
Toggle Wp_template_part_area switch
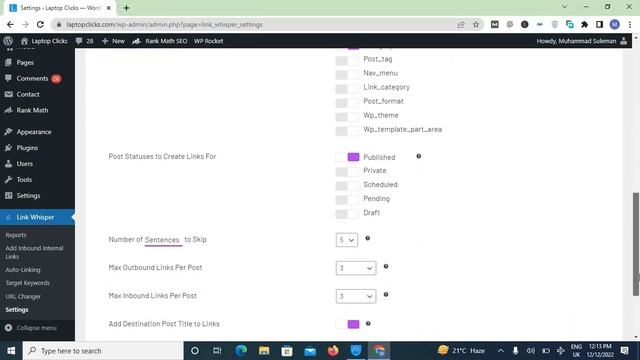tap(347, 131)
